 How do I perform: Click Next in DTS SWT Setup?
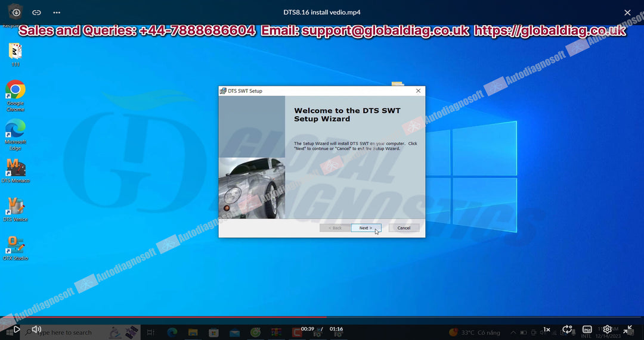coord(366,228)
